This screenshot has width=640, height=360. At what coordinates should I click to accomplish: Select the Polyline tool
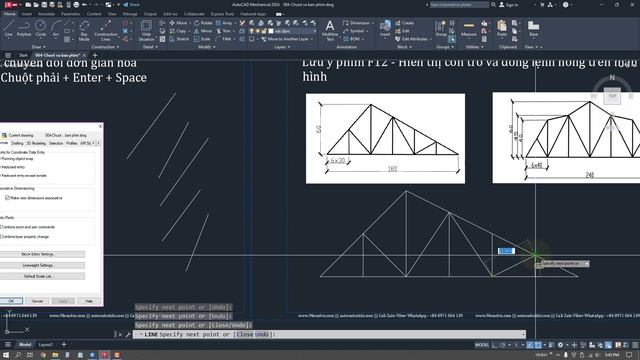click(x=24, y=29)
